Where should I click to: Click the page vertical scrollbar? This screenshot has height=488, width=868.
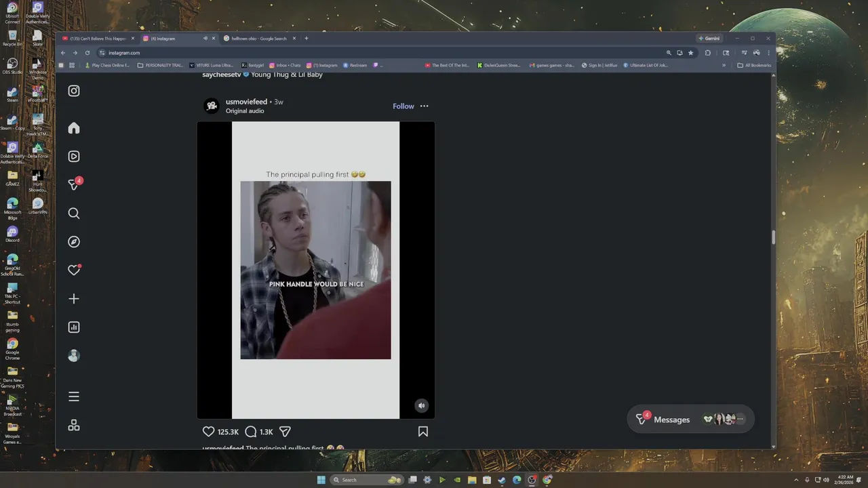tap(773, 238)
